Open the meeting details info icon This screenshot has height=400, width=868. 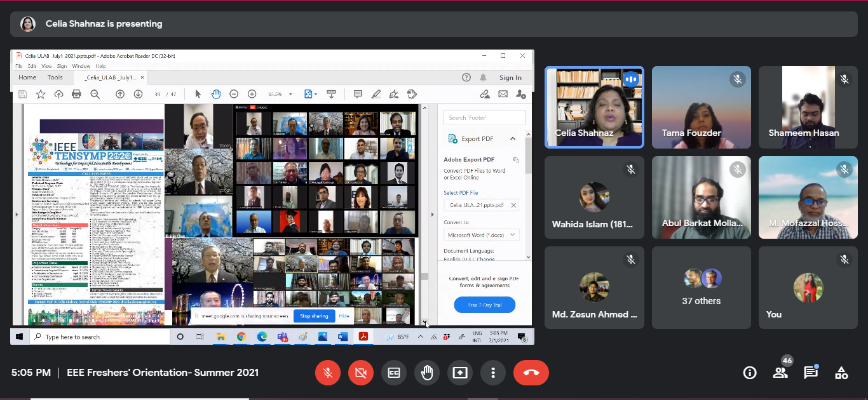(750, 373)
